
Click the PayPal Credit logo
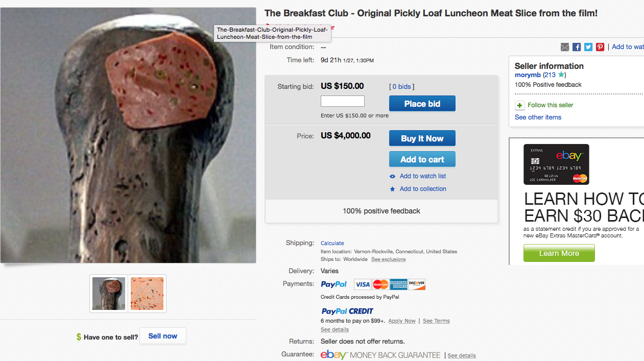pyautogui.click(x=347, y=311)
